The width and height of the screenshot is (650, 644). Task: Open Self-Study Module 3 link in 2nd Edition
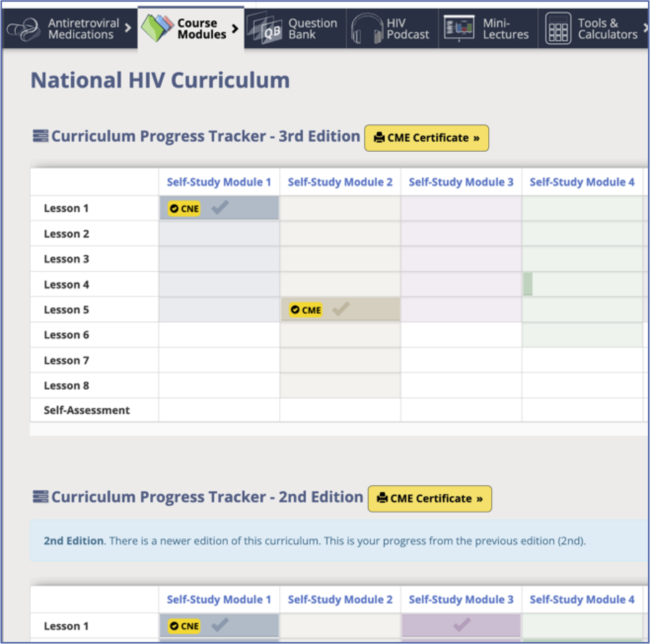(461, 600)
